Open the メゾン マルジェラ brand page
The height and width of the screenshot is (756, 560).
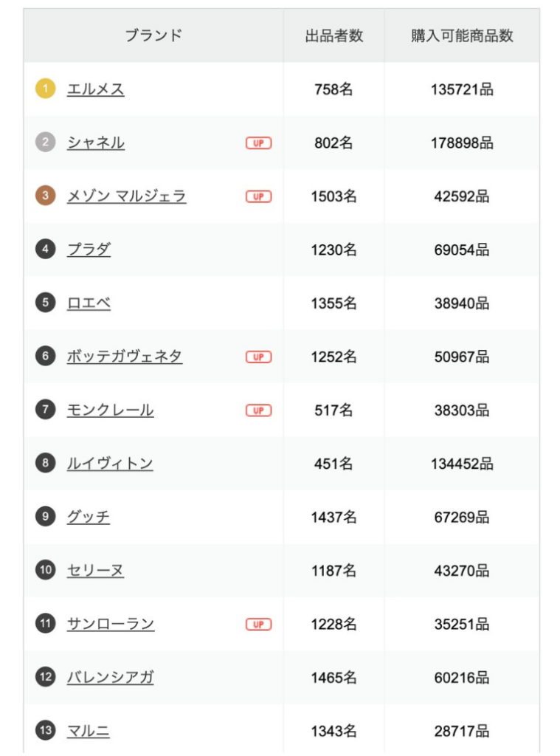[x=126, y=196]
